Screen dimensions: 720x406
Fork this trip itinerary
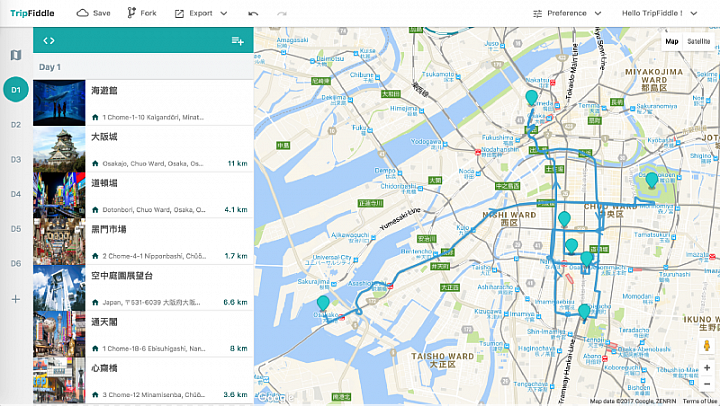142,13
